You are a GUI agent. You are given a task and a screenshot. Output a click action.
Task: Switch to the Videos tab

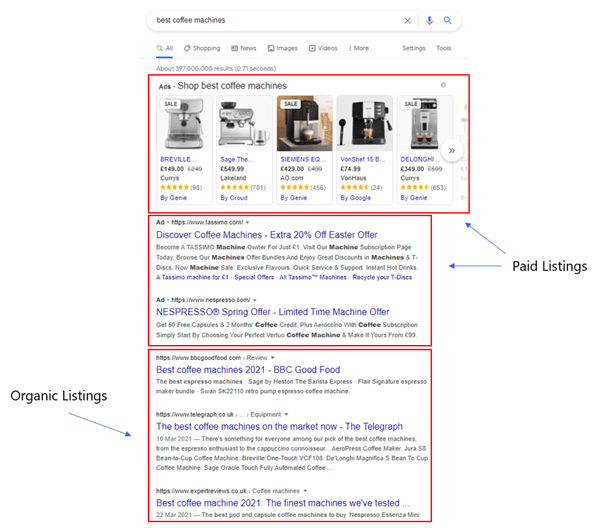pyautogui.click(x=323, y=48)
